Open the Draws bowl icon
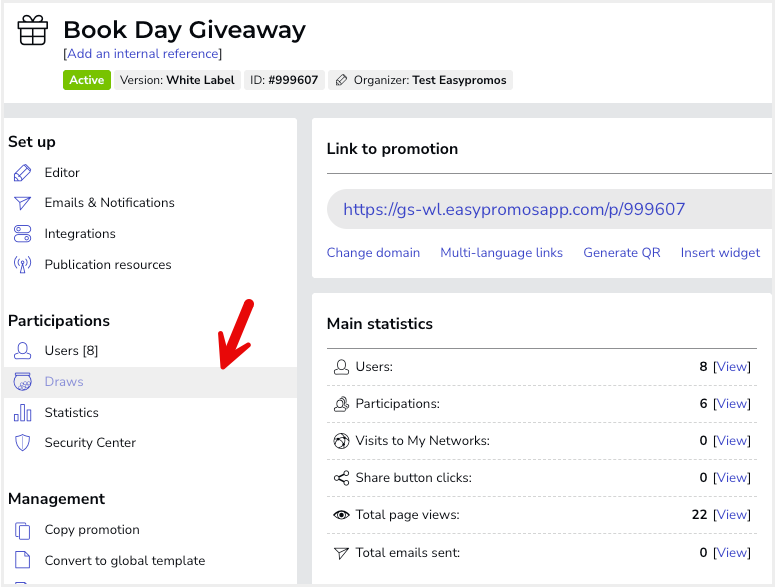The width and height of the screenshot is (775, 588). tap(22, 381)
